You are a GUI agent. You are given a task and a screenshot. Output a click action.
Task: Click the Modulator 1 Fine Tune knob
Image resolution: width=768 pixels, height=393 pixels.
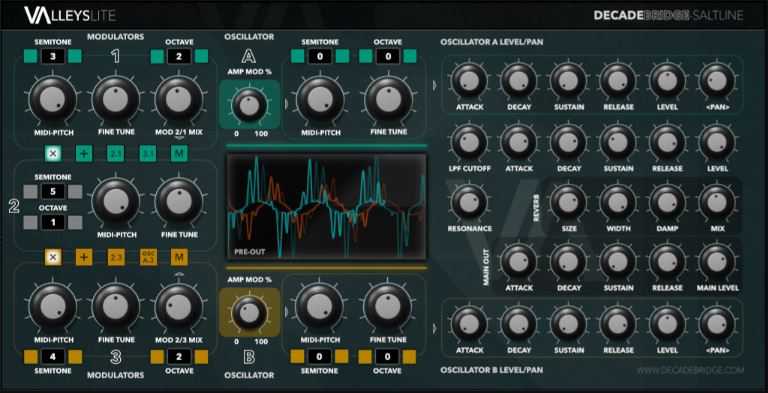pos(116,99)
